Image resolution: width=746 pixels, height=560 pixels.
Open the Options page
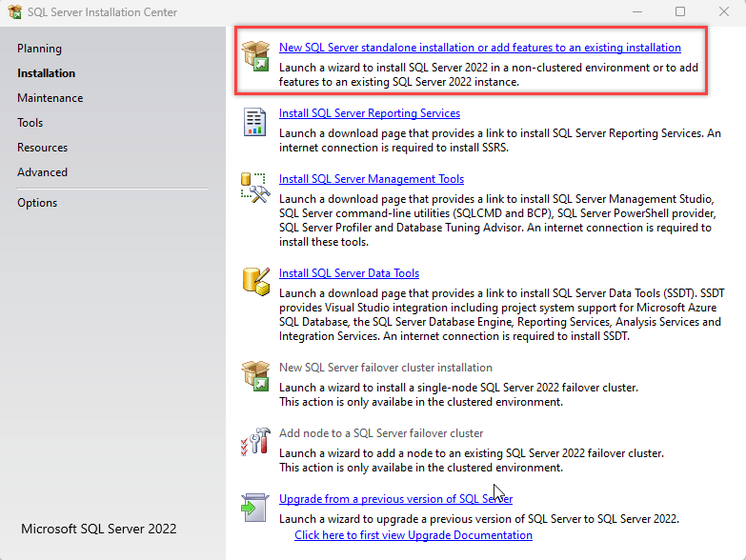point(37,203)
